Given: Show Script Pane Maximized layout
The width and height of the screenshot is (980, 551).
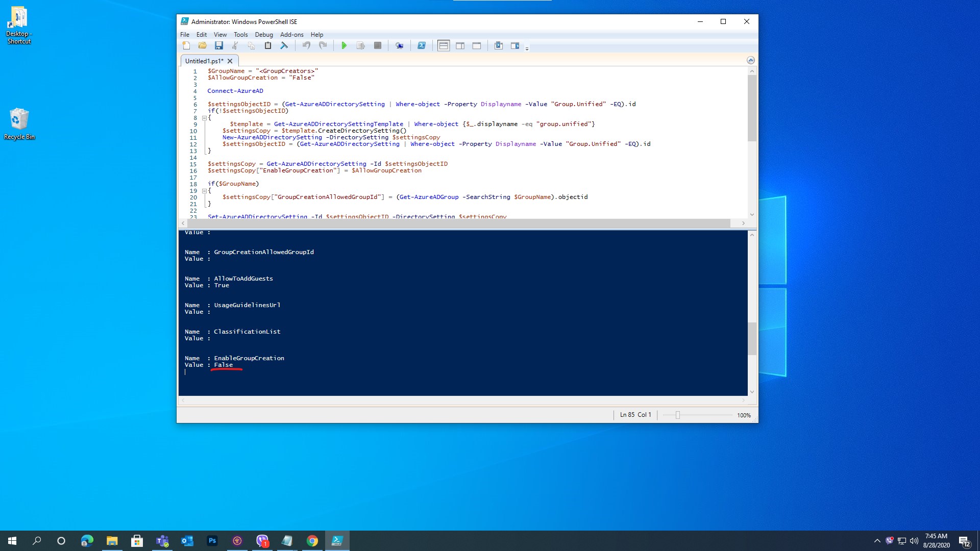Looking at the screenshot, I should tap(477, 46).
